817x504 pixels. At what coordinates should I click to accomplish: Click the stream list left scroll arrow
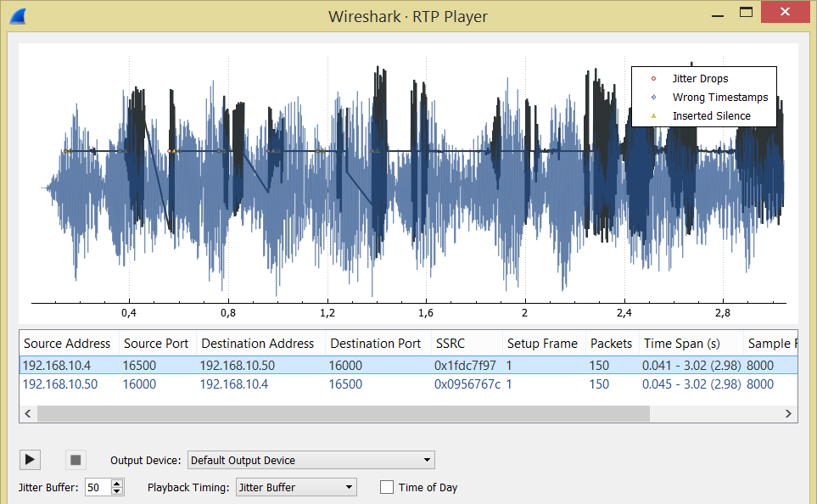[x=28, y=413]
